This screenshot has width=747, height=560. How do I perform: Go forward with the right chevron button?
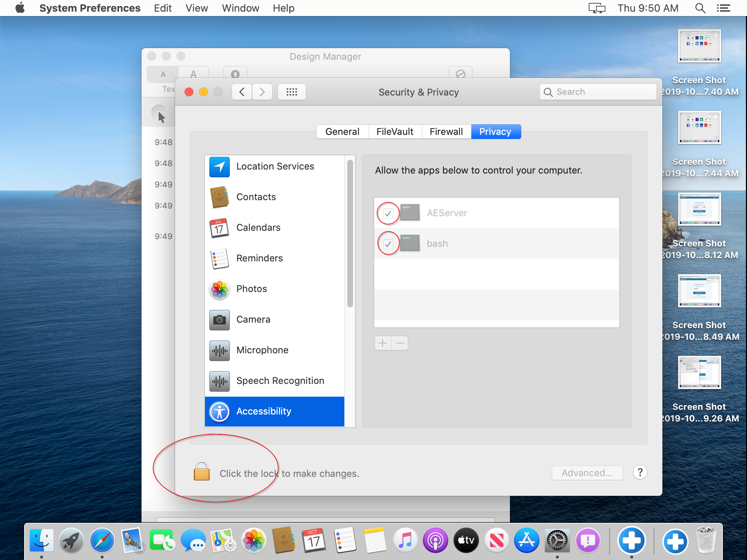(262, 92)
